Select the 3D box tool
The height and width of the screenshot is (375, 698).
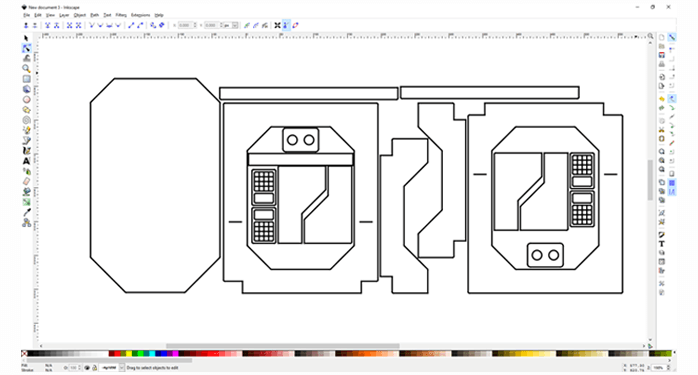click(x=26, y=89)
